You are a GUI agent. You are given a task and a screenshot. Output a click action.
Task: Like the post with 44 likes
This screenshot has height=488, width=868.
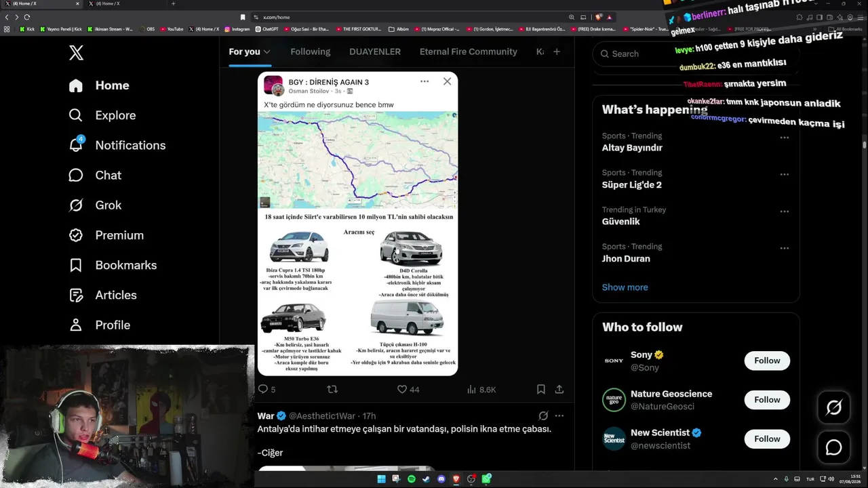pyautogui.click(x=408, y=389)
